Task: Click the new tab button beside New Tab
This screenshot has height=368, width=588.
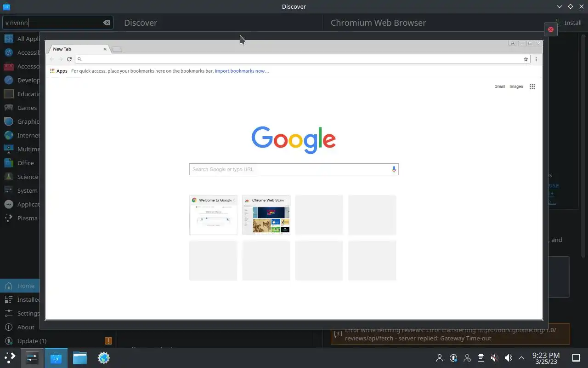Action: (117, 49)
